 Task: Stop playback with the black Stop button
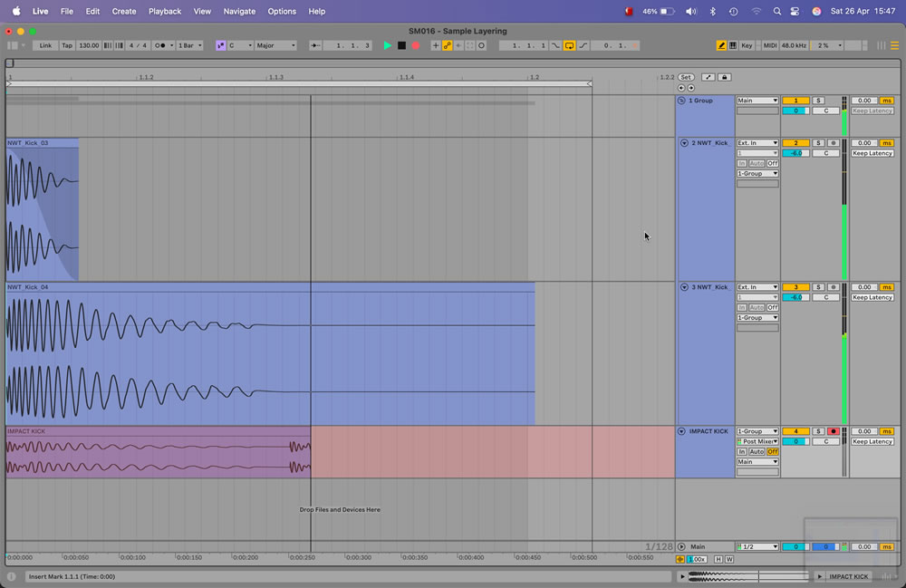[x=401, y=45]
